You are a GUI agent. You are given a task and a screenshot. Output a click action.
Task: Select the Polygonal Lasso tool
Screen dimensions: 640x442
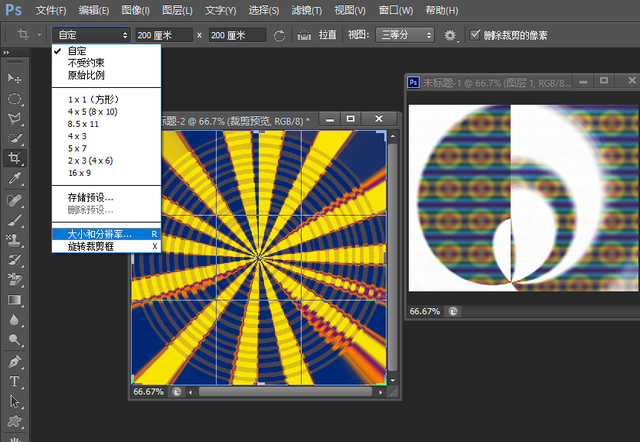coord(15,119)
